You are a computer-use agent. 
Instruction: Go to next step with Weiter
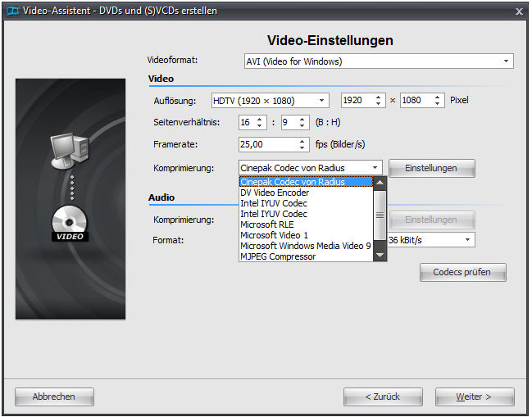pos(474,397)
